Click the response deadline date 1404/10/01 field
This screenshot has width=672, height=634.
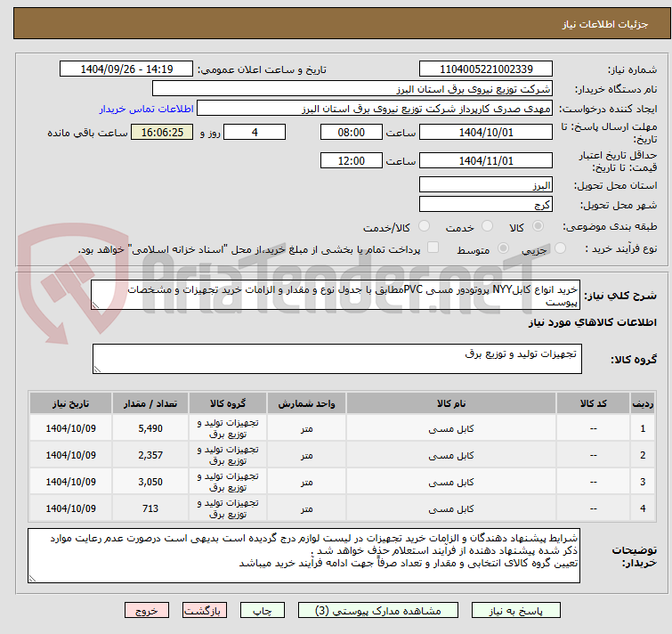[486, 132]
